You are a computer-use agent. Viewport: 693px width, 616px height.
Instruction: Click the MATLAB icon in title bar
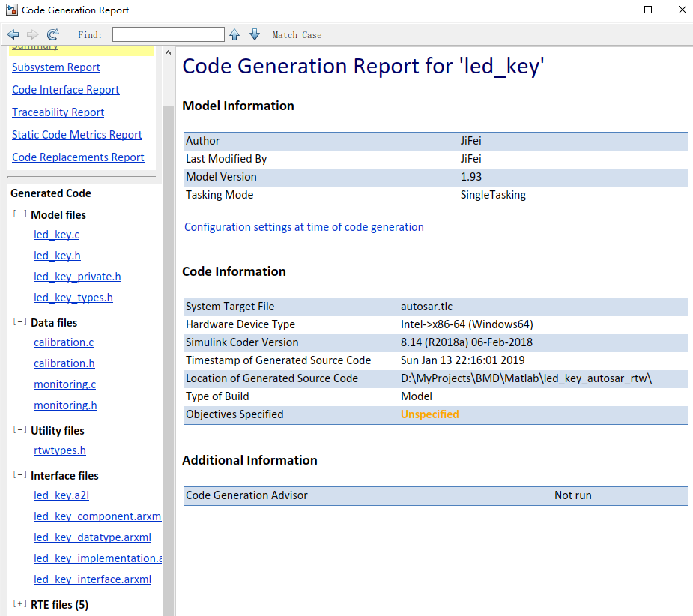11,10
